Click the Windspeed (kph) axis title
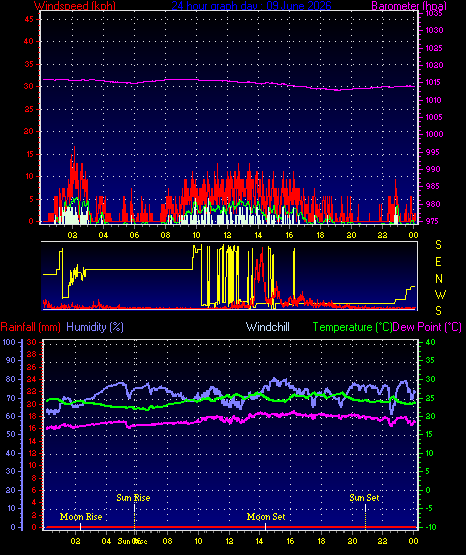466x555 pixels. pos(75,5)
